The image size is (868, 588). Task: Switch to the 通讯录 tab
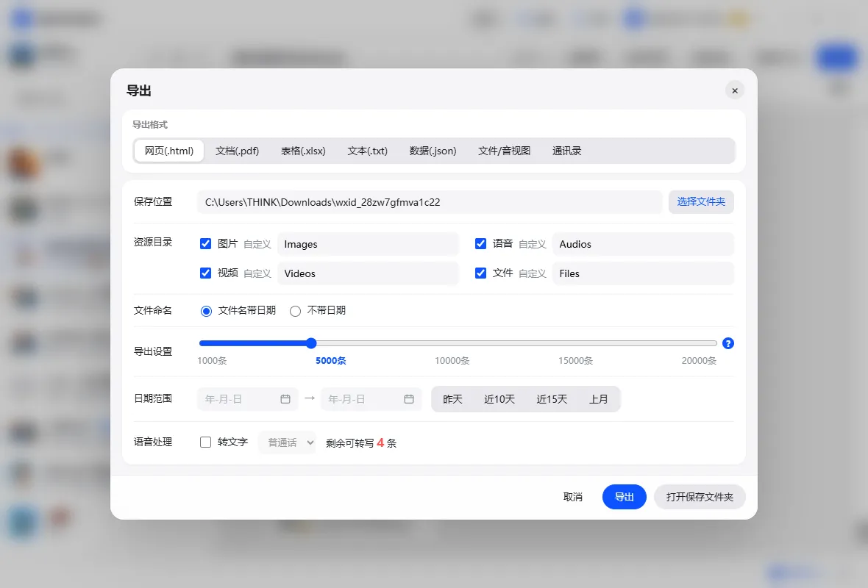(567, 151)
